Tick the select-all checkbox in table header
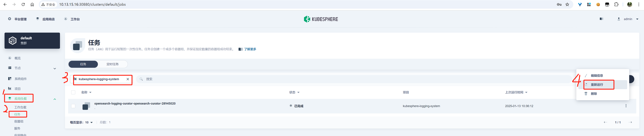Viewport: 644px width, 136px height. (73, 92)
